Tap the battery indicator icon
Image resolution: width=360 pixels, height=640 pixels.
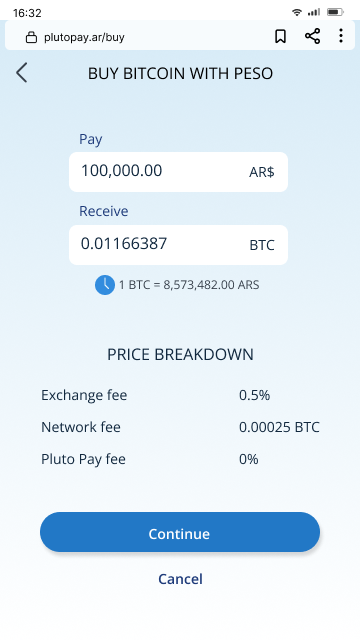tap(335, 12)
